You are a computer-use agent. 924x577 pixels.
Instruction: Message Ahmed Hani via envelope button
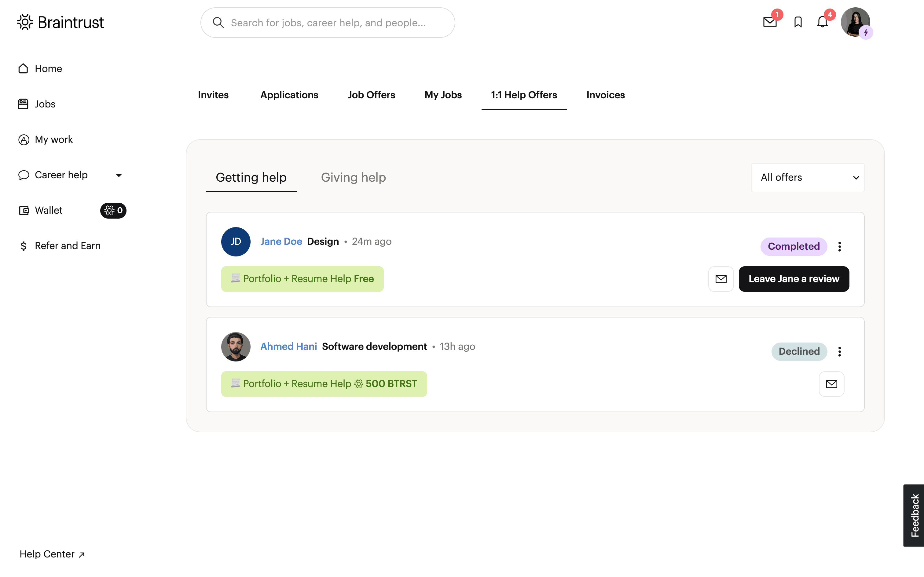click(x=831, y=384)
